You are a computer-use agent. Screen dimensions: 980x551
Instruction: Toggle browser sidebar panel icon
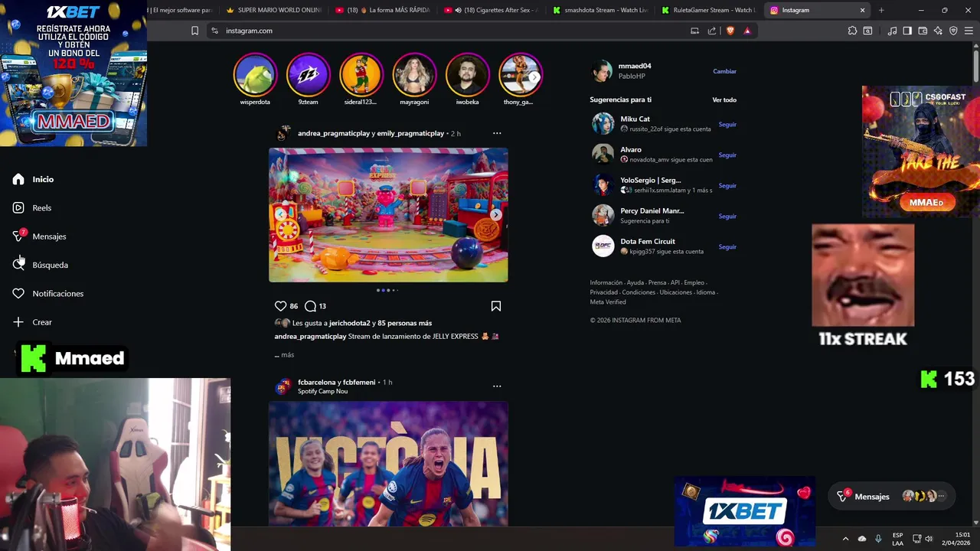907,31
